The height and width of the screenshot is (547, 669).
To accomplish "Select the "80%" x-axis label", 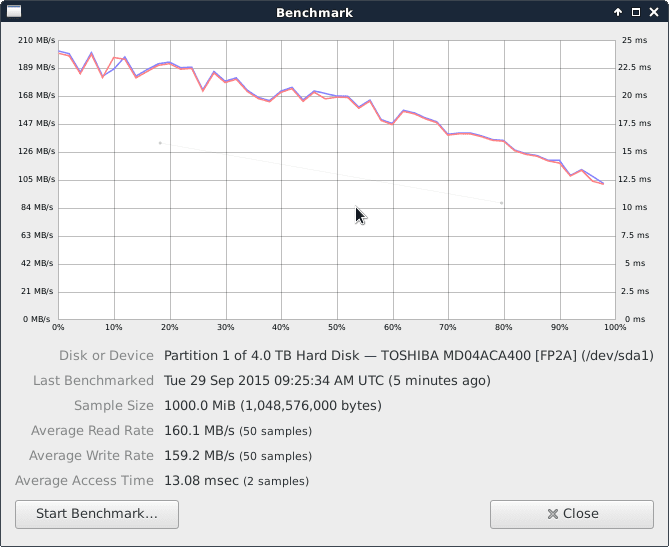I will click(503, 327).
